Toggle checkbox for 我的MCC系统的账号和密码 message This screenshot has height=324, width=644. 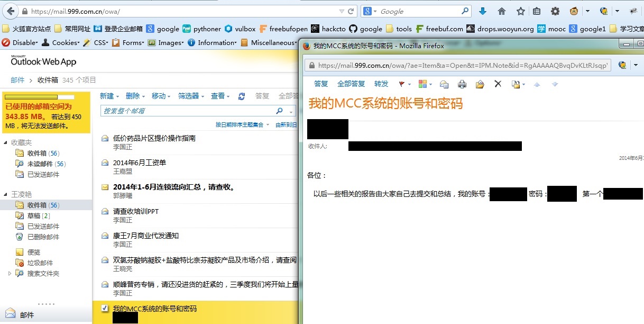point(105,308)
